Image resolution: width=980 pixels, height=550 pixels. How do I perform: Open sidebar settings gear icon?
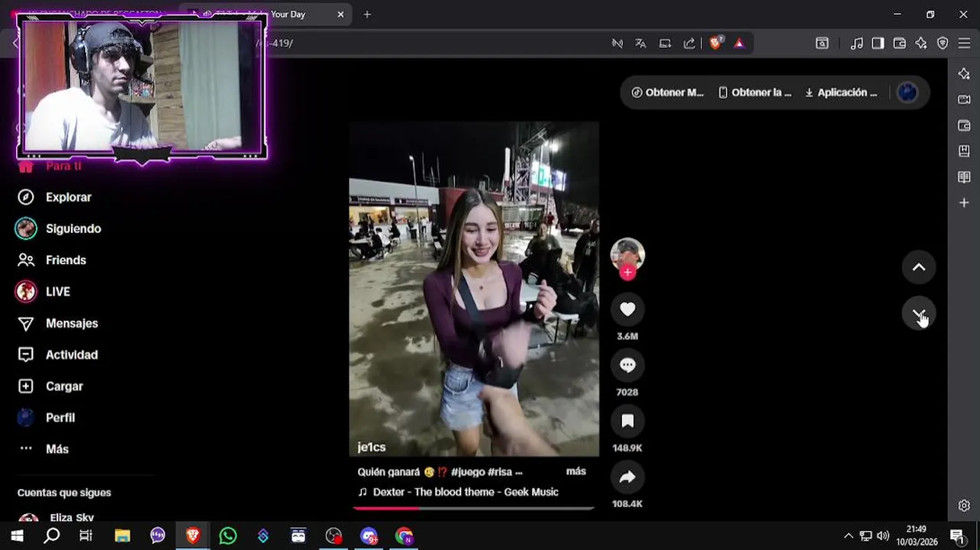click(964, 506)
